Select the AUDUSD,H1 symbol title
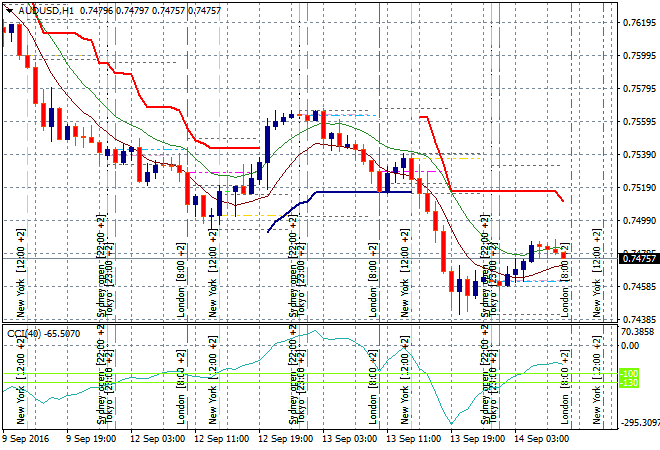This screenshot has height=450, width=660. click(x=45, y=9)
